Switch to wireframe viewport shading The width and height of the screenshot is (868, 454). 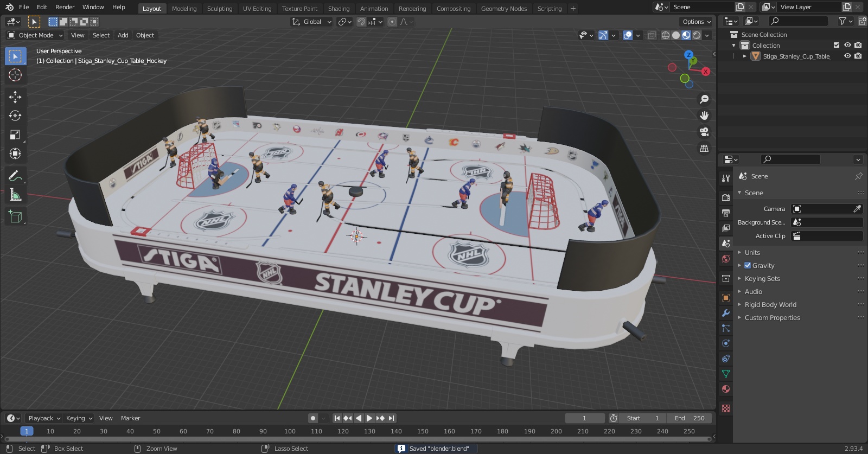point(666,35)
